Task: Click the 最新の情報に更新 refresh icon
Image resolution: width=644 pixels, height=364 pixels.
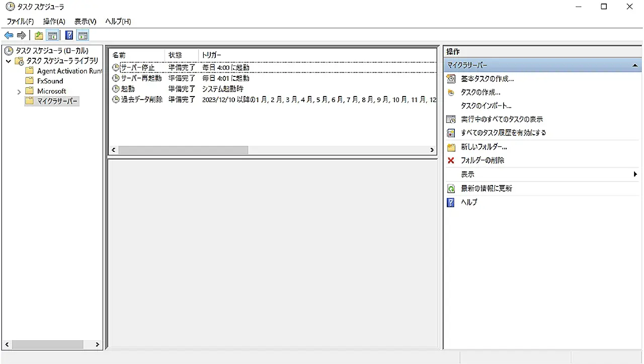Action: (x=451, y=189)
